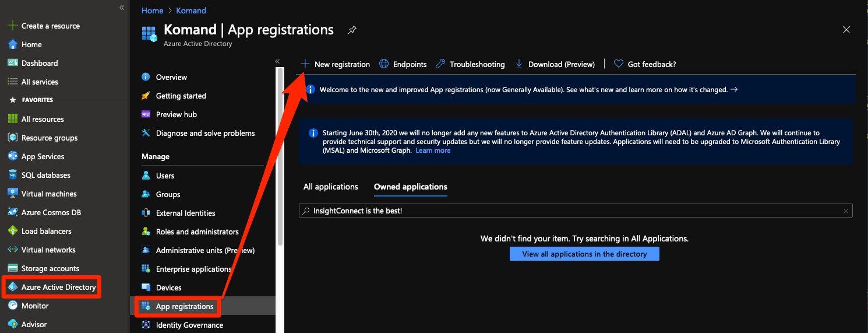Switch to the All applications tab
868x333 pixels.
[330, 187]
